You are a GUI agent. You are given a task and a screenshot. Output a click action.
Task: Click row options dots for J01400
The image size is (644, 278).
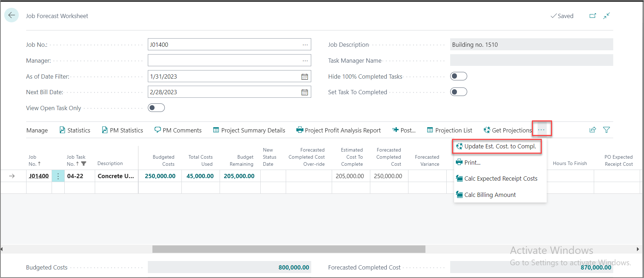point(58,176)
